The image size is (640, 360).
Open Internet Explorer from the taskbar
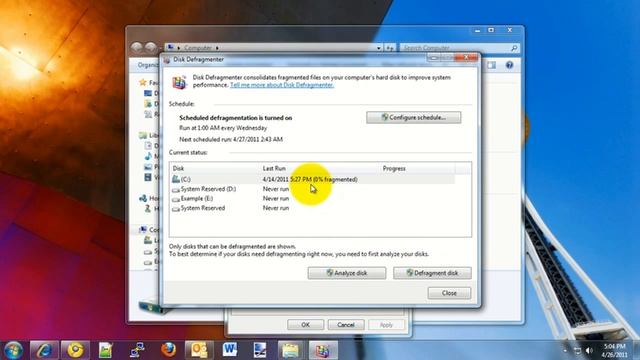pos(44,350)
